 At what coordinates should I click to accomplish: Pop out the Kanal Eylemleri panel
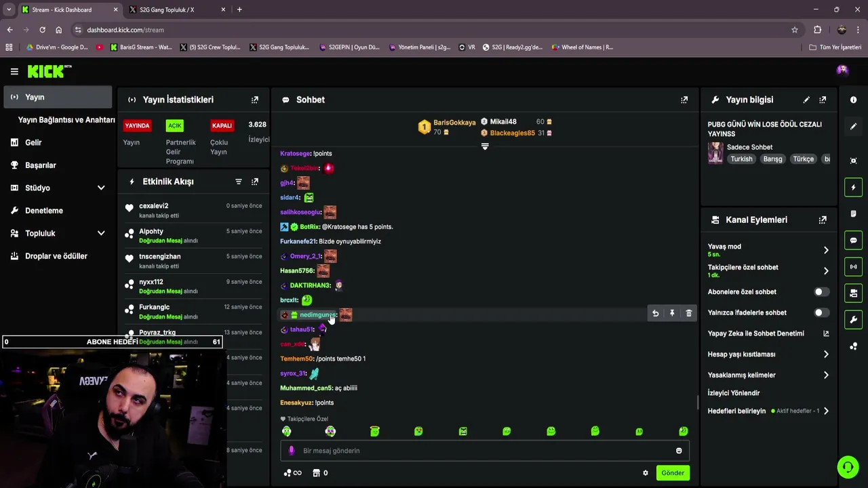click(x=823, y=220)
